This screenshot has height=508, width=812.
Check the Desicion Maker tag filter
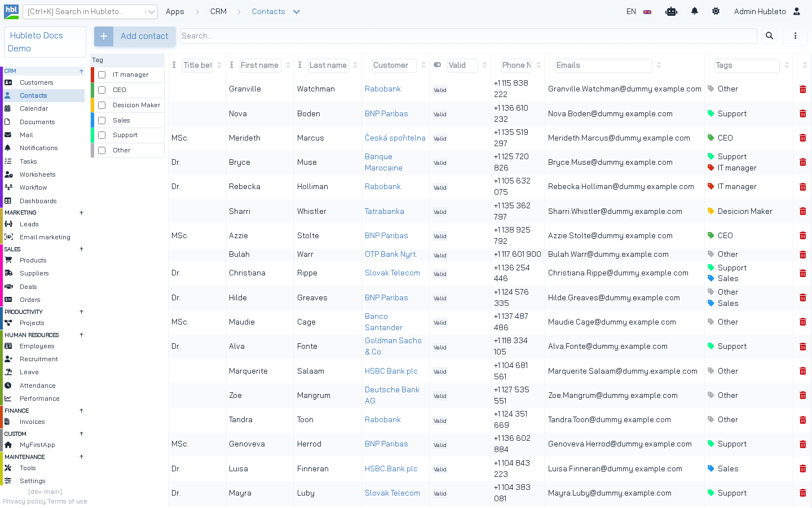[x=102, y=105]
